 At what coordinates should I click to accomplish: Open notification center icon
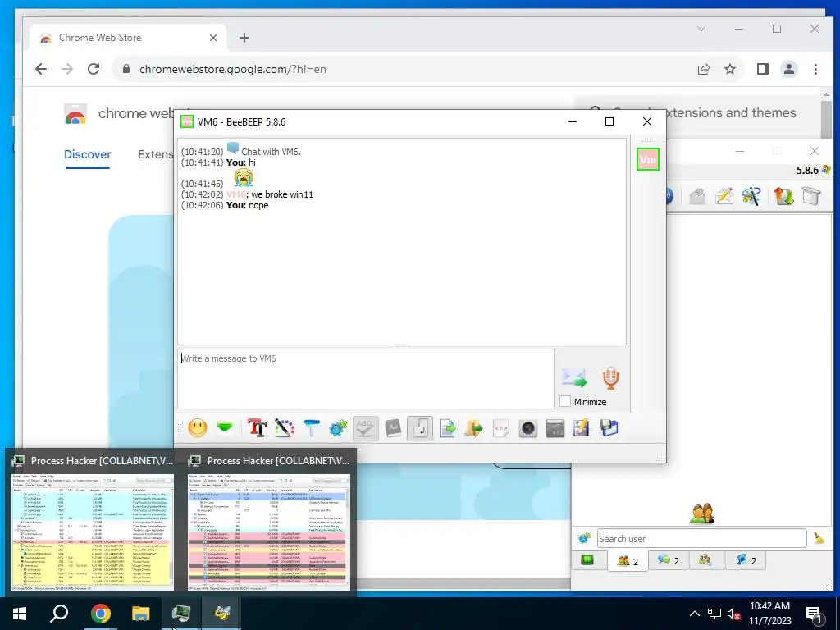815,614
